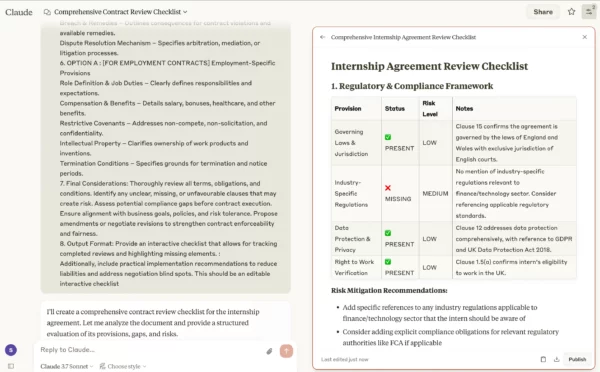
Task: Copy artifact contents with clipboard icon
Action: pyautogui.click(x=543, y=359)
